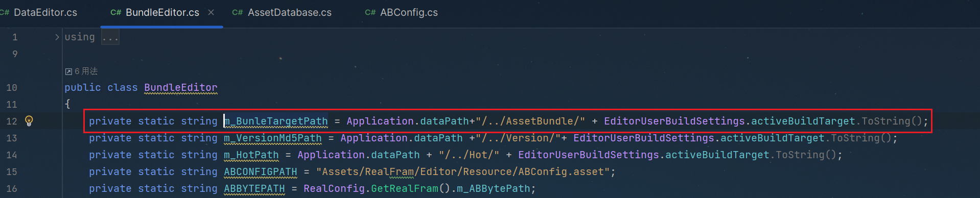The image size is (980, 198).
Task: Click the BundleEditor class name
Action: point(181,88)
